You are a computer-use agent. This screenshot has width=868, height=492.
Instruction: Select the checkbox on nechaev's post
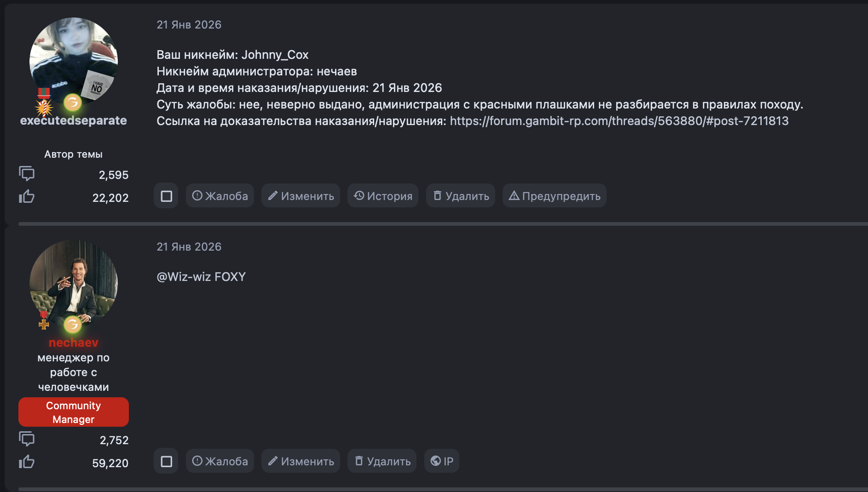click(166, 461)
